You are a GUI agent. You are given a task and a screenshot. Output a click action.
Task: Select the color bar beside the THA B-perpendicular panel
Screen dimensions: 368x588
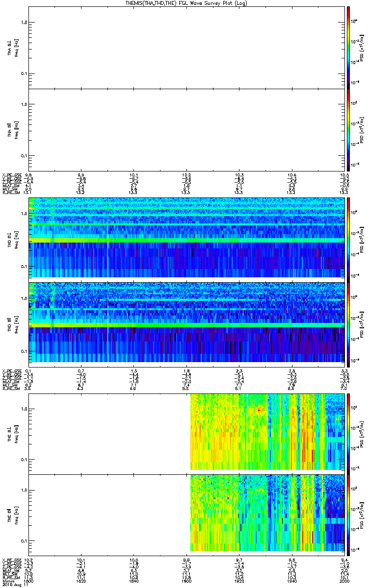(348, 47)
